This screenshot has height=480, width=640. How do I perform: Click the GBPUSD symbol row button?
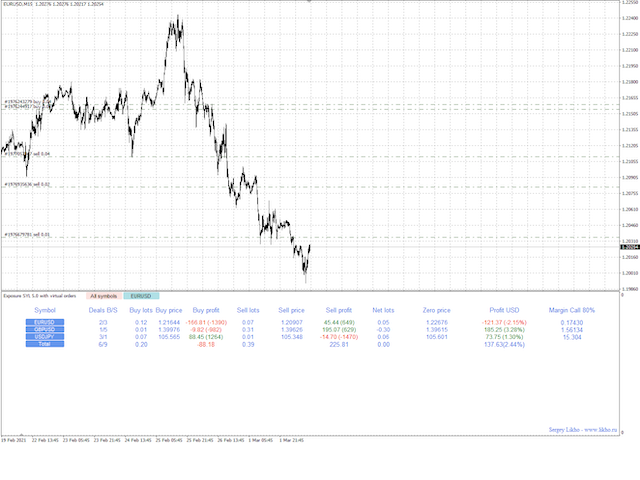[45, 330]
